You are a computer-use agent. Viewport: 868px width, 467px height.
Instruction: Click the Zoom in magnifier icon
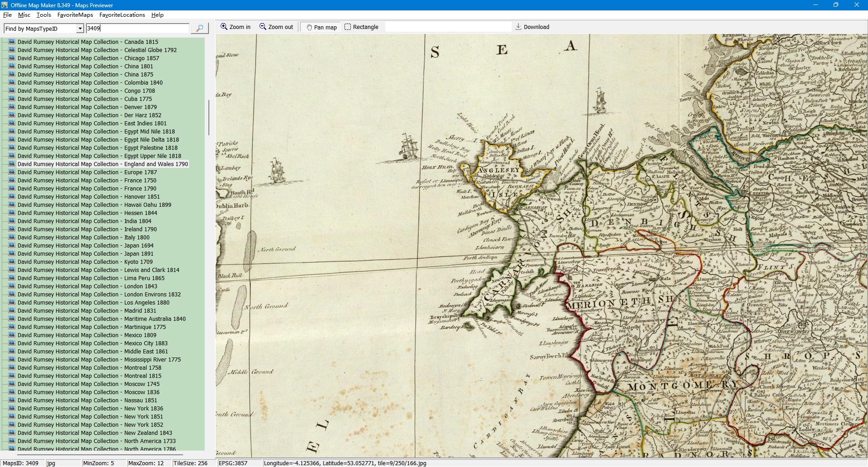coord(224,27)
